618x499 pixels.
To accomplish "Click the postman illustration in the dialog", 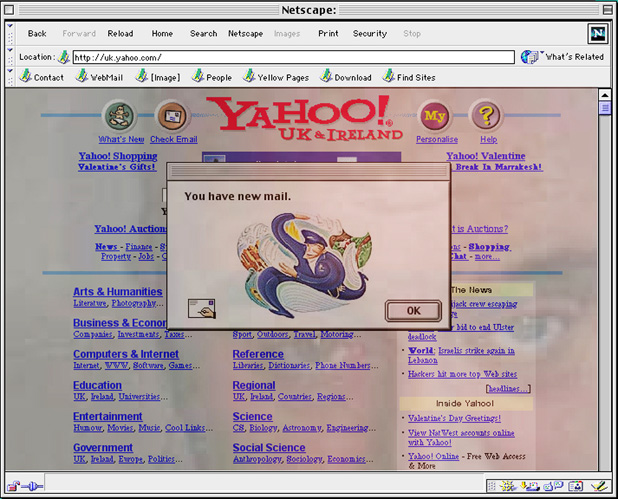I will coord(304,265).
